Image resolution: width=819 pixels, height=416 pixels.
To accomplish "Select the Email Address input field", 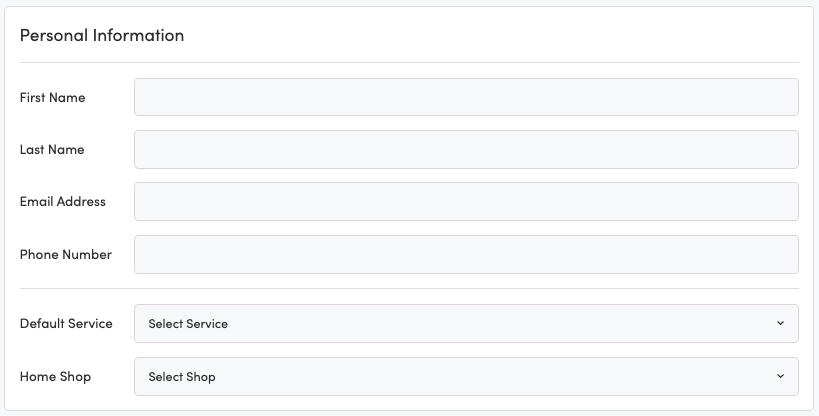I will tap(466, 201).
